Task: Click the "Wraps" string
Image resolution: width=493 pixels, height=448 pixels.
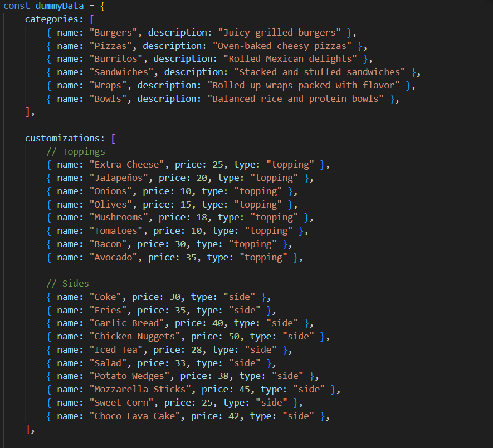Action: 108,86
